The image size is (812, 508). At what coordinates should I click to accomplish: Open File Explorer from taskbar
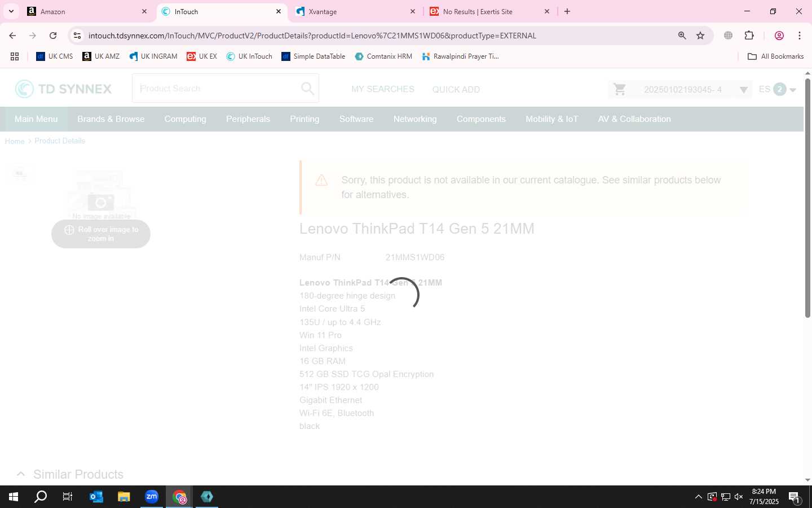coord(124,497)
